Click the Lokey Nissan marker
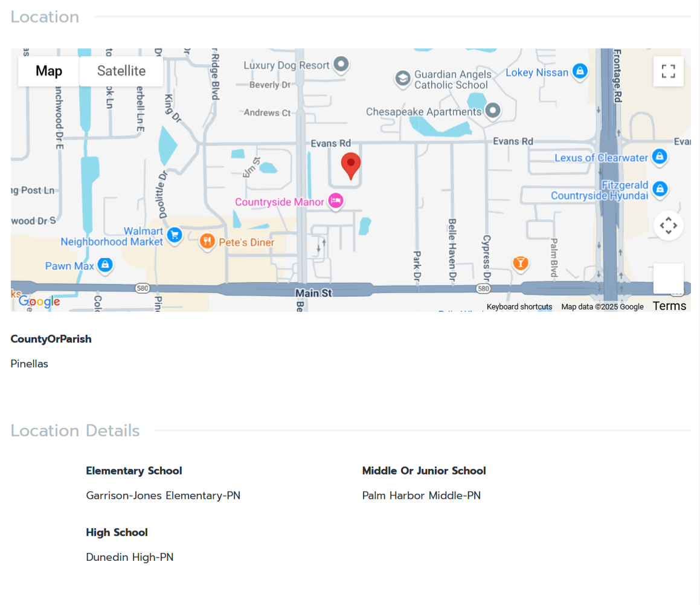The image size is (700, 605). coord(580,71)
